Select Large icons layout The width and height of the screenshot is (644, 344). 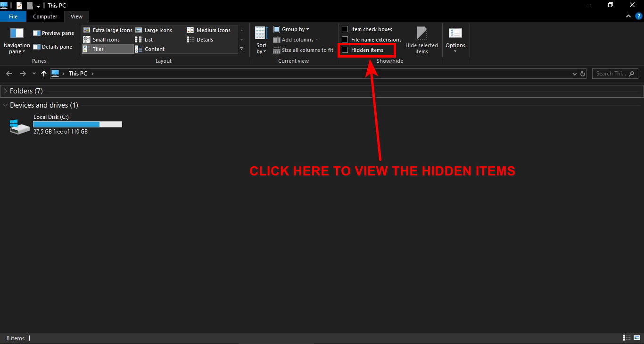[154, 30]
